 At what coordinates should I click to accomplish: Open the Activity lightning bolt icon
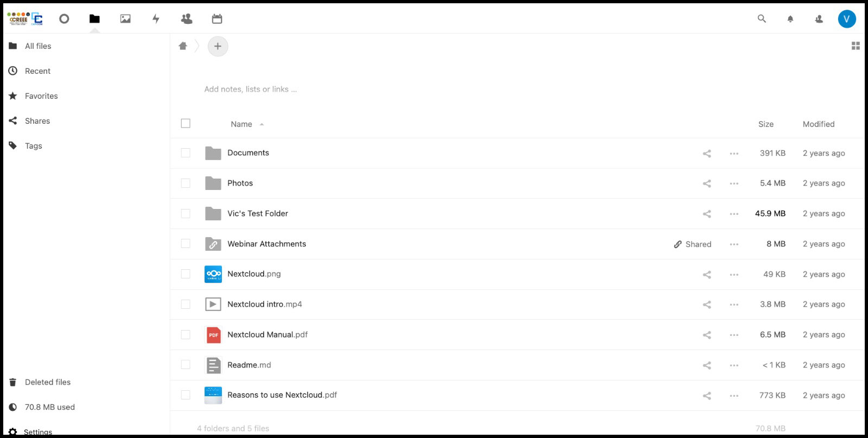(x=156, y=19)
